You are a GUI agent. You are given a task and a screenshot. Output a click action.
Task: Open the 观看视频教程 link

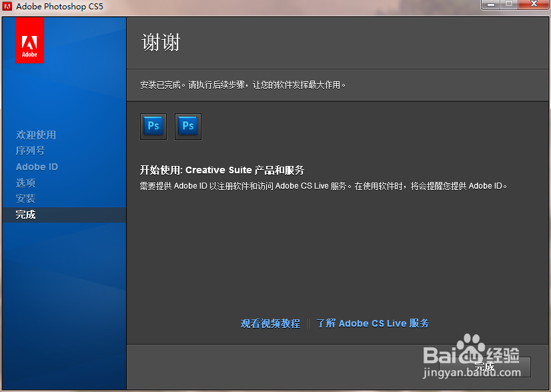coord(270,323)
